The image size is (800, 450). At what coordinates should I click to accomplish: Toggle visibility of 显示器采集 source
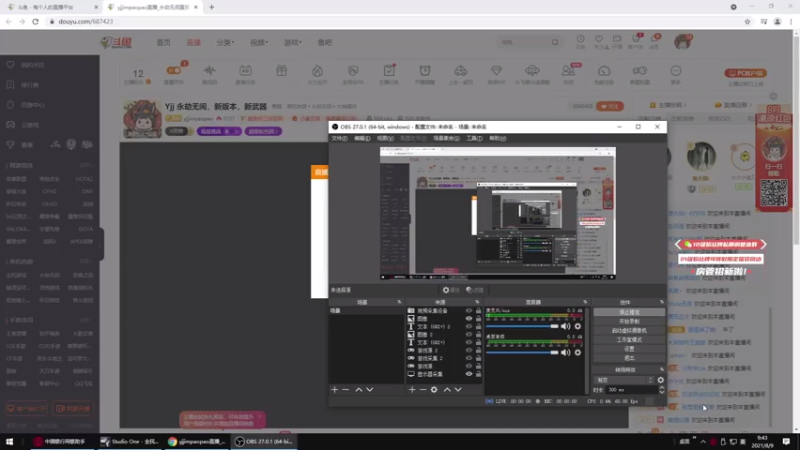(469, 374)
